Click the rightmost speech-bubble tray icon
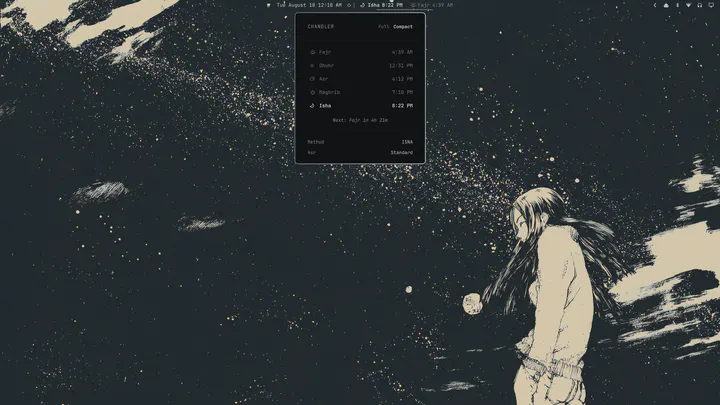The image size is (720, 405). pos(711,5)
